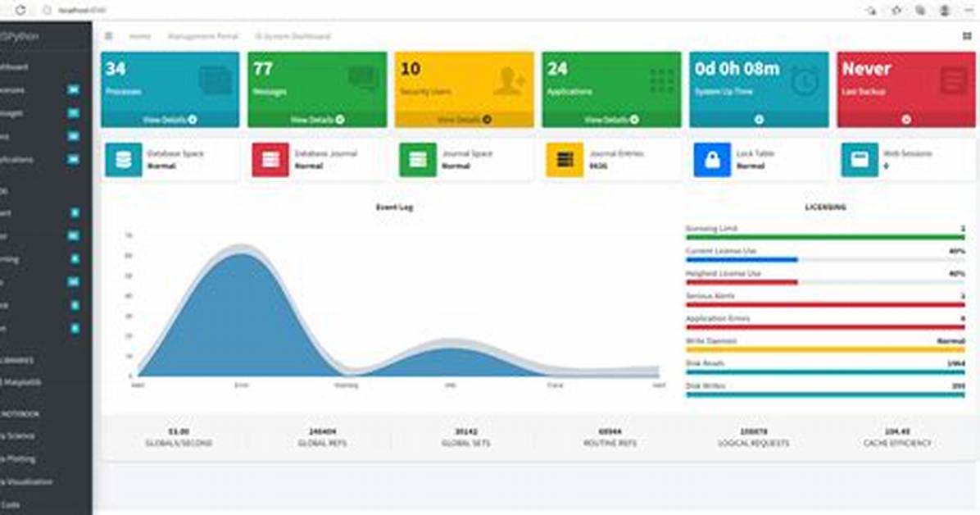The height and width of the screenshot is (515, 980).
Task: Open Data Science sidebar item
Action: [17, 435]
